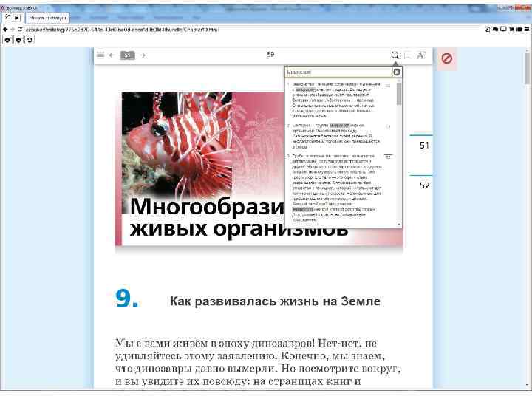
Task: Open font size settings icon
Action: [420, 55]
